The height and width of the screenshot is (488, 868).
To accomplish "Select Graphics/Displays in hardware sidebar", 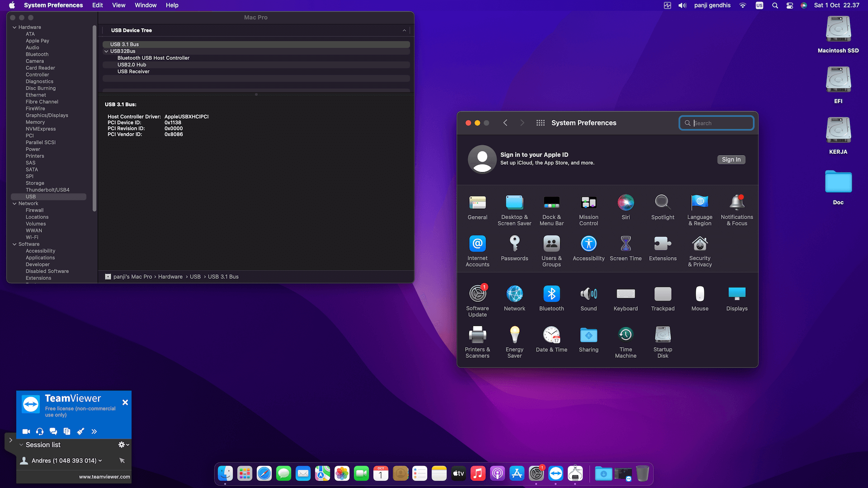I will pyautogui.click(x=47, y=116).
